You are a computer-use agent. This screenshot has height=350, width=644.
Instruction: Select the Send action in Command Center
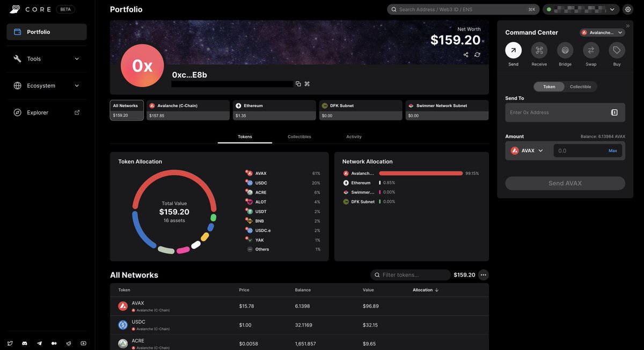pyautogui.click(x=514, y=50)
